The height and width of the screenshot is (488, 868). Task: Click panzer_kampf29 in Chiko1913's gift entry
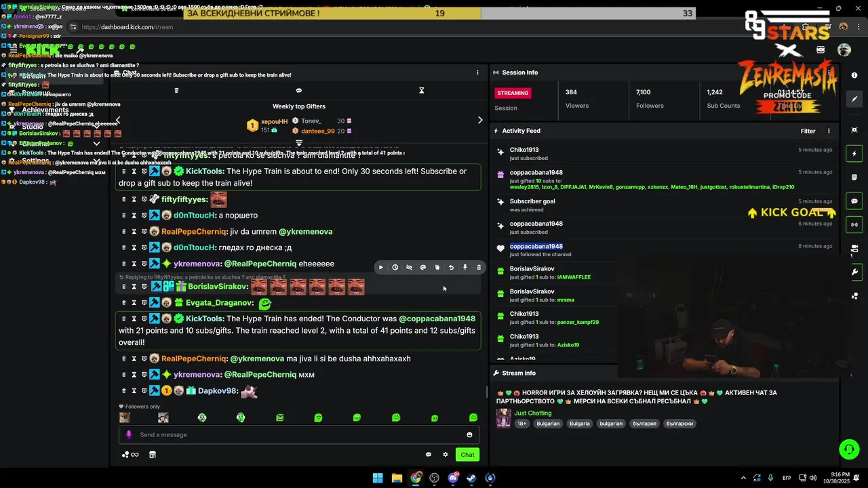(578, 323)
